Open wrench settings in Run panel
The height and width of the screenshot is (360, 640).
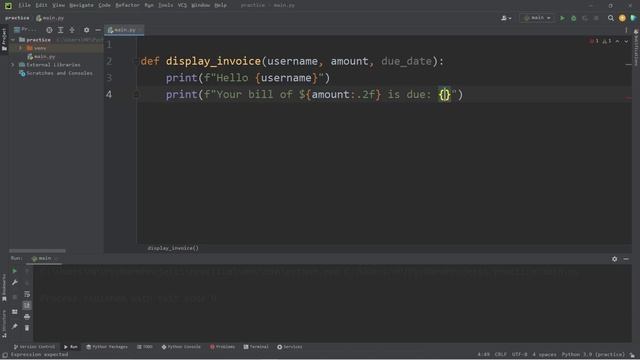pyautogui.click(x=15, y=282)
